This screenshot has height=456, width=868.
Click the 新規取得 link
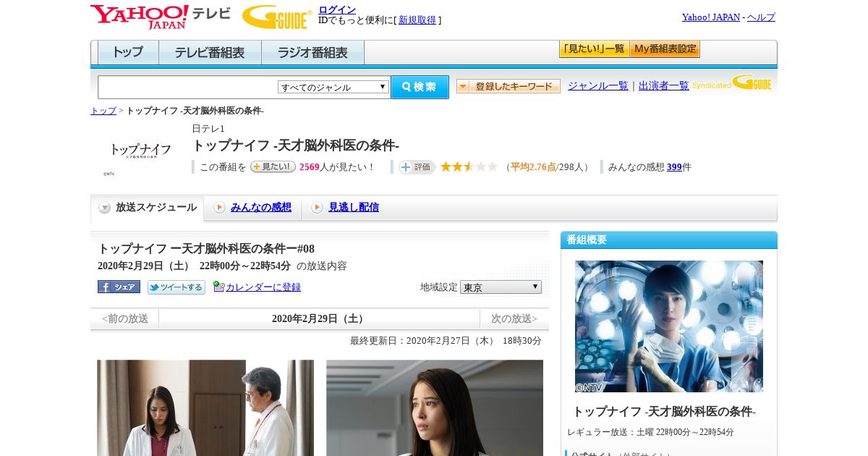point(417,20)
